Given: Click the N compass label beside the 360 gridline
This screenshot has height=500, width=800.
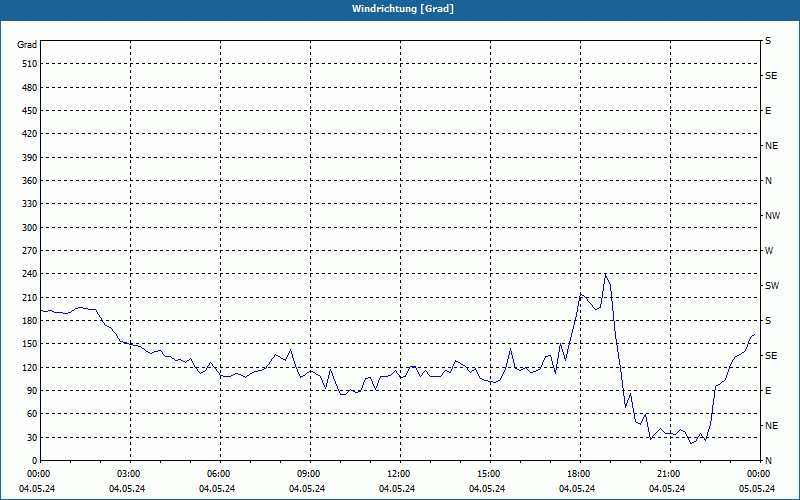Looking at the screenshot, I should 768,181.
